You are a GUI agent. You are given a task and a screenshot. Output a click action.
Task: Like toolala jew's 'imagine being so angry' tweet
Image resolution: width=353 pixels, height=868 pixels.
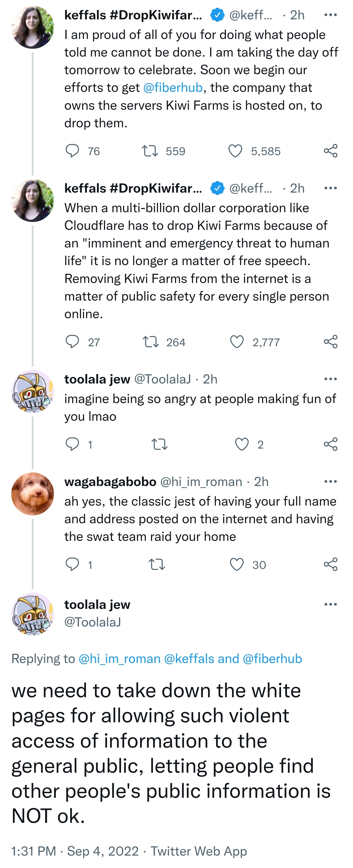point(242,444)
